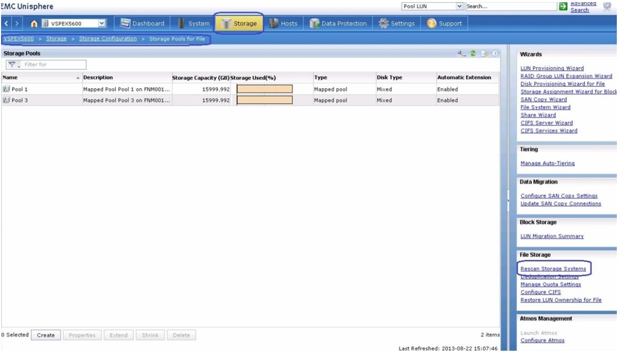Open the VSPEX5600 system dropdown
Image resolution: width=620 pixels, height=364 pixels.
click(x=102, y=23)
